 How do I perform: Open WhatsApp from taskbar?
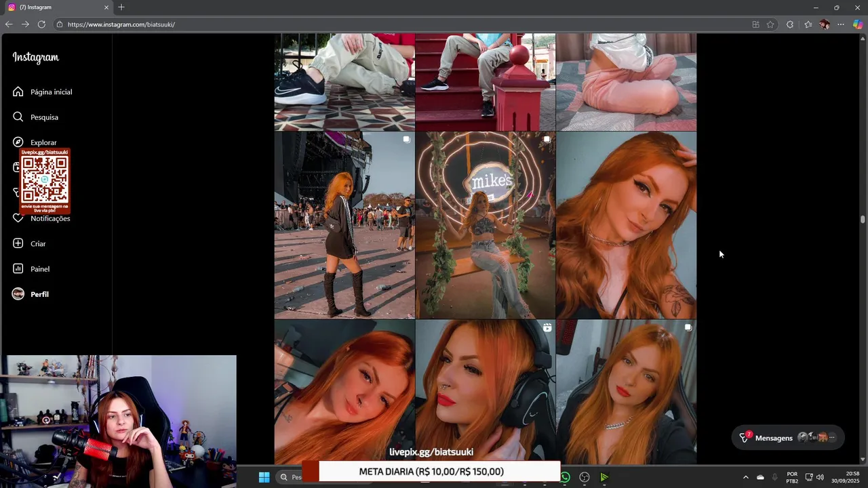565,477
